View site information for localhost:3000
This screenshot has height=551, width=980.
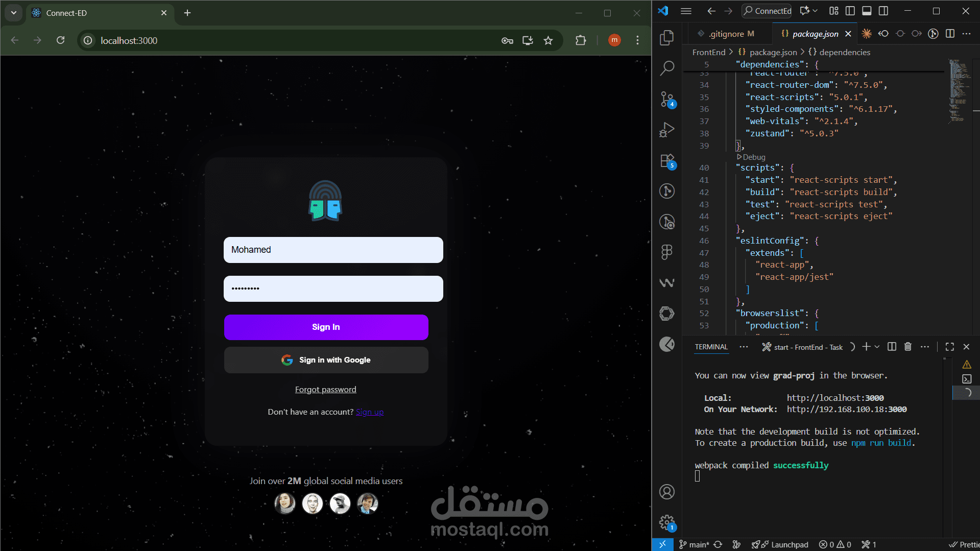pos(88,40)
